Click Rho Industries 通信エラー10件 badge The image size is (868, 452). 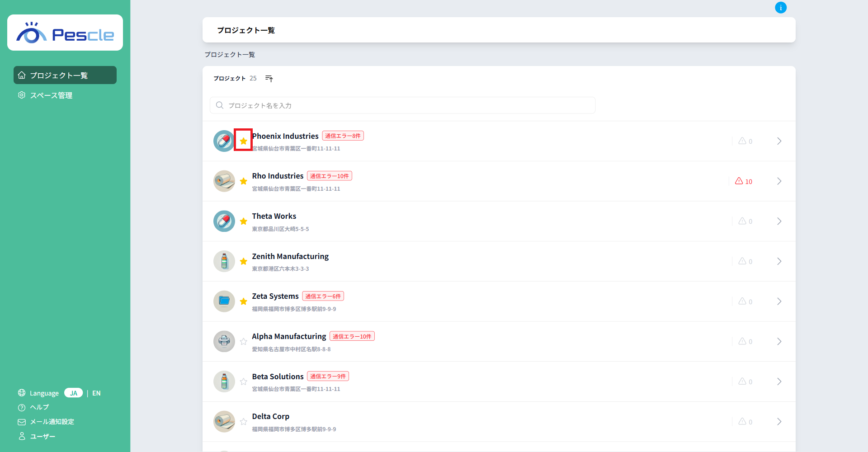coord(330,176)
